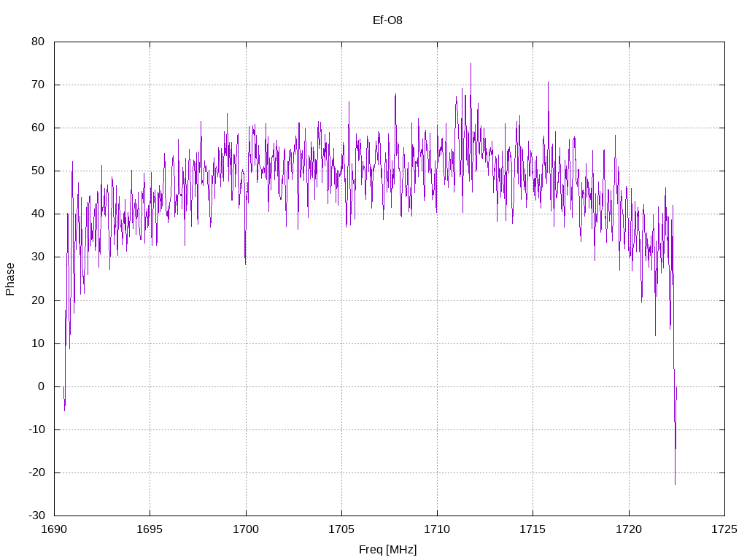Click the 30 y-axis tick label
The width and height of the screenshot is (747, 560).
[x=38, y=257]
